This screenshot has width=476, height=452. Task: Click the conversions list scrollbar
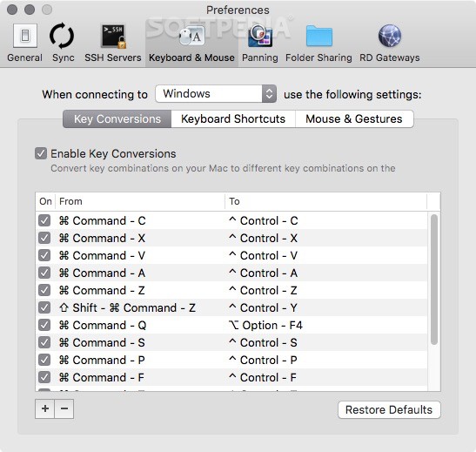(434, 280)
